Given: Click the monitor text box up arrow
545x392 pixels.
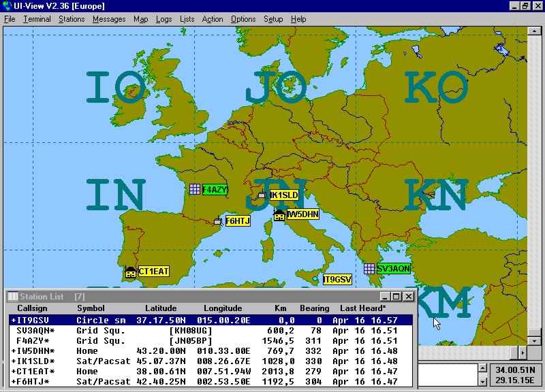Looking at the screenshot, I should [x=482, y=369].
